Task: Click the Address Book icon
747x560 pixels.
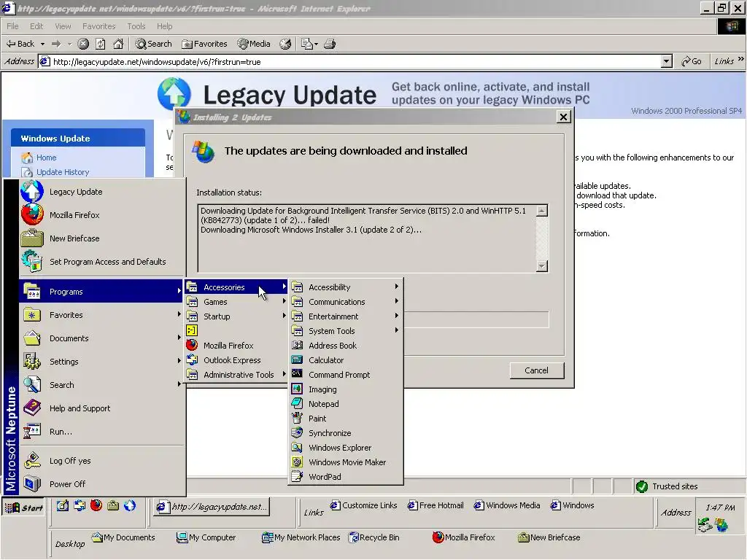Action: [x=298, y=345]
